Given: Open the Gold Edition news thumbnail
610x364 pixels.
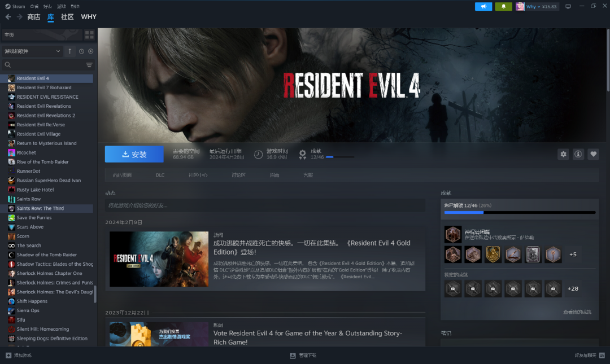Looking at the screenshot, I should tap(159, 259).
